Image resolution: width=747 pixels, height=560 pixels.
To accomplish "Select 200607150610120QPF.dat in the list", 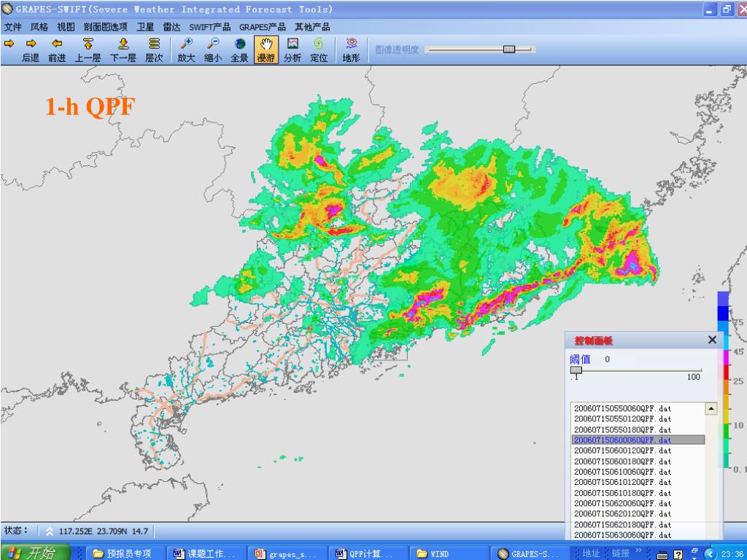I will (x=622, y=482).
